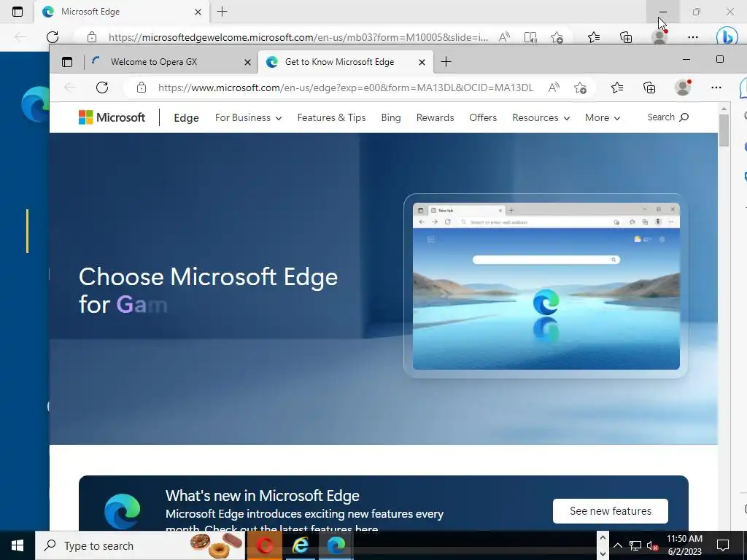The image size is (747, 560).
Task: Toggle Read aloud in the front Edge address bar
Action: 554,87
